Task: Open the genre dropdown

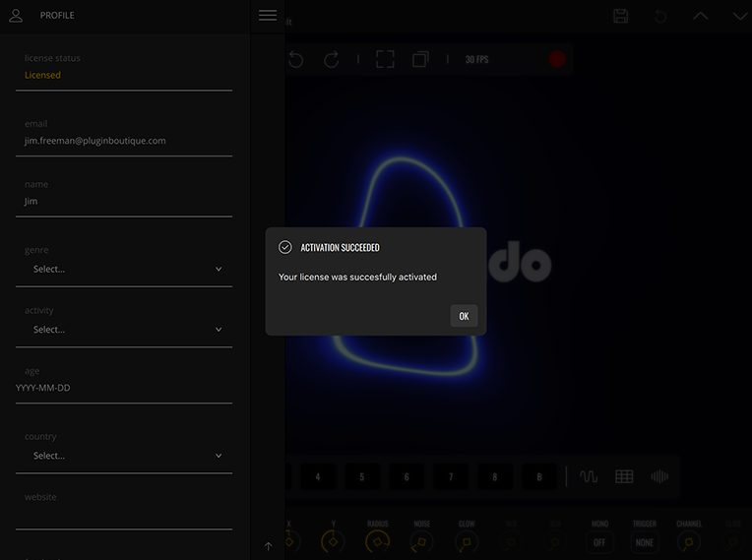Action: point(124,269)
